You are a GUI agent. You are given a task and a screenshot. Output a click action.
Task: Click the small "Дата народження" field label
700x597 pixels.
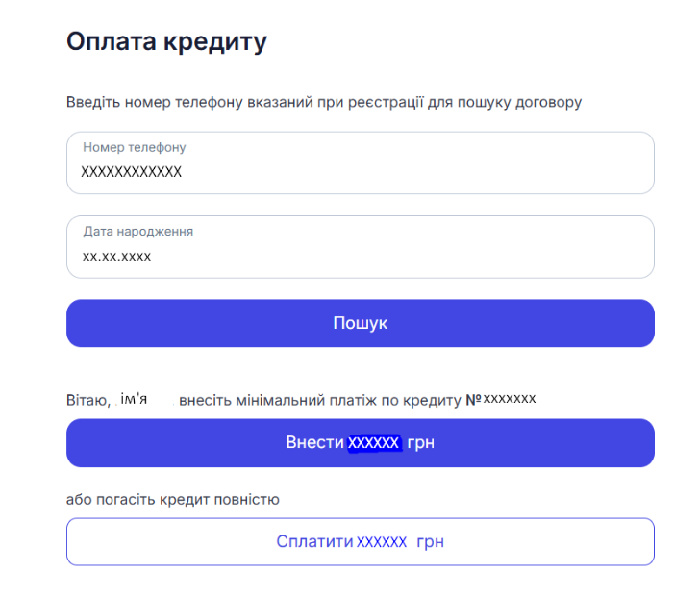coord(137,232)
